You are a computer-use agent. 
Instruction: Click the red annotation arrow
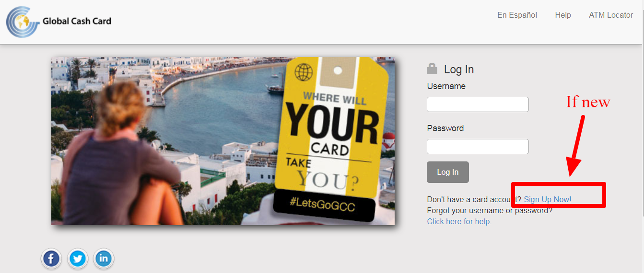[x=576, y=146]
